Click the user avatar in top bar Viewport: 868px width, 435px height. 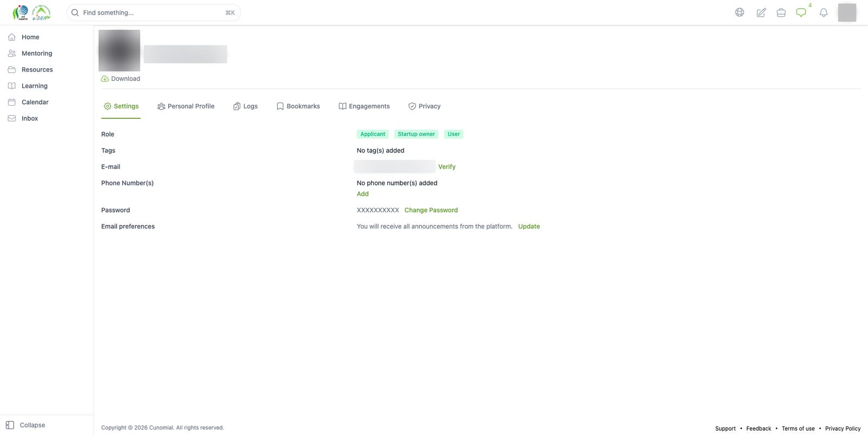pos(847,12)
